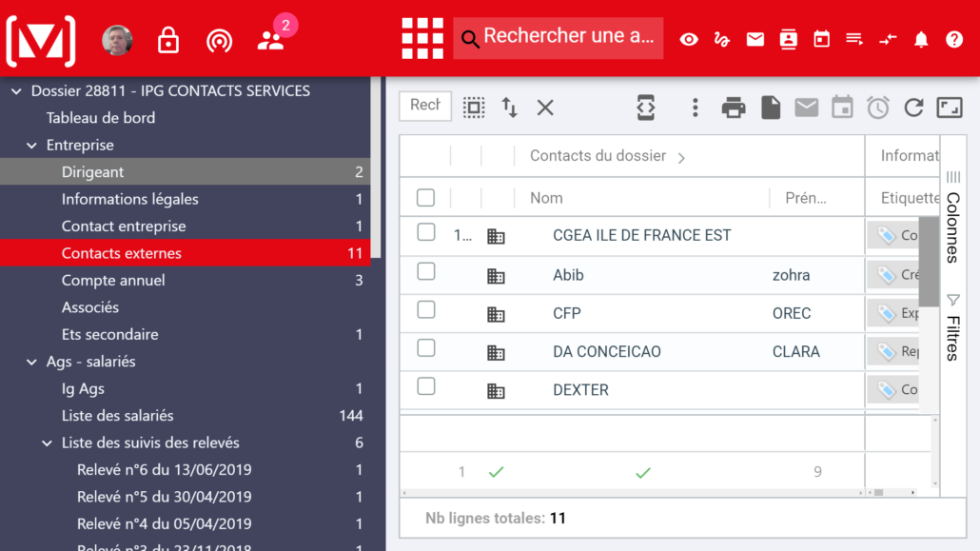The width and height of the screenshot is (980, 551).
Task: Open the three-dot options menu in the toolbar
Action: pyautogui.click(x=695, y=108)
